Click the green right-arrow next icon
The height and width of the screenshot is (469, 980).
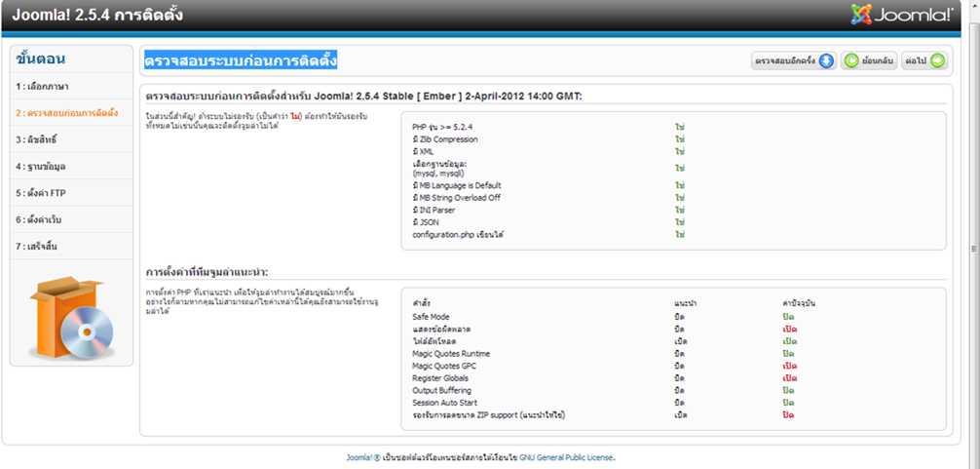click(x=937, y=60)
